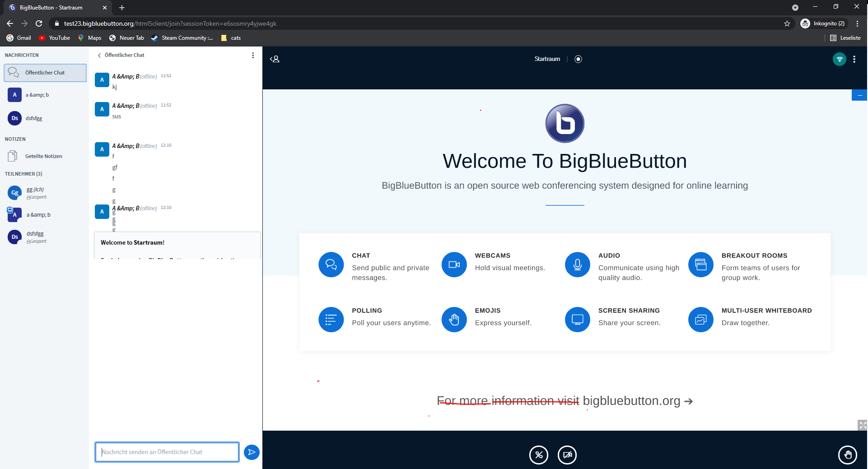Minimize the presentation with the blue button

coord(860,95)
